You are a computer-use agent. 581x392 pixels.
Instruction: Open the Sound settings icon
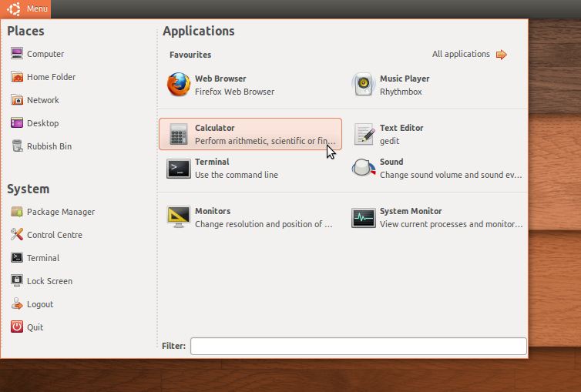tap(364, 168)
